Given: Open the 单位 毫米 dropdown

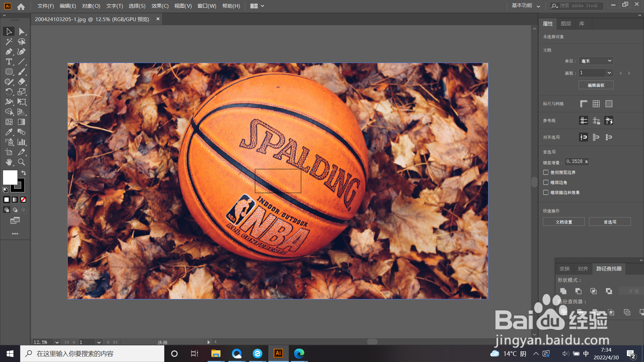Looking at the screenshot, I should pos(596,61).
